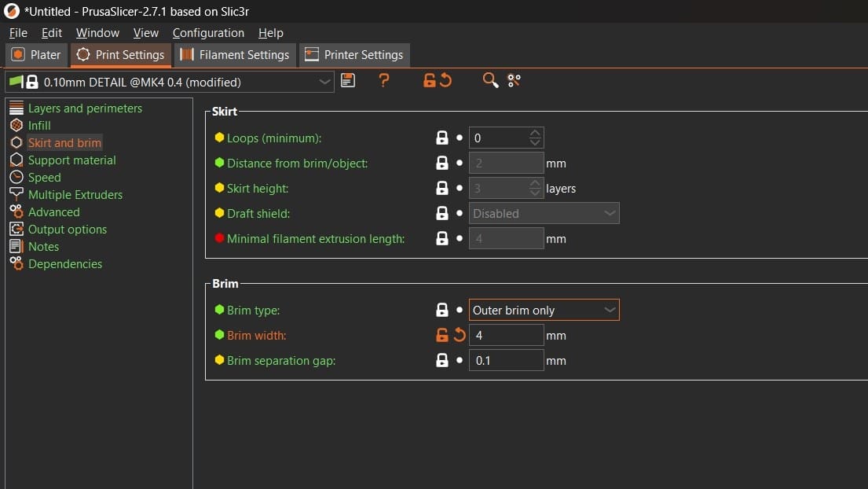Click the Loops (minimum) label
This screenshot has height=489, width=868.
[x=274, y=138]
